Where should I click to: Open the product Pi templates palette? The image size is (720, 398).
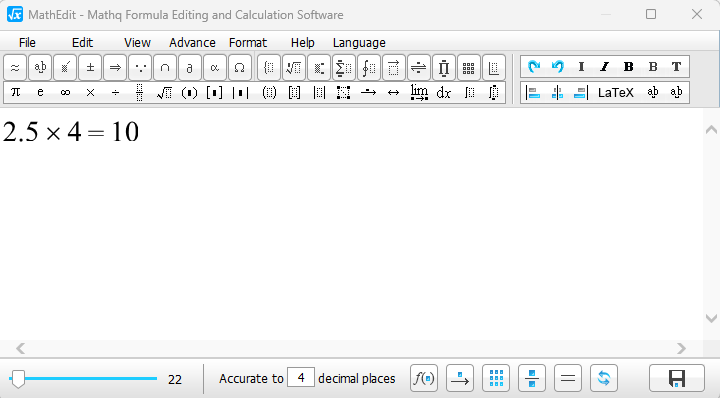coord(444,68)
